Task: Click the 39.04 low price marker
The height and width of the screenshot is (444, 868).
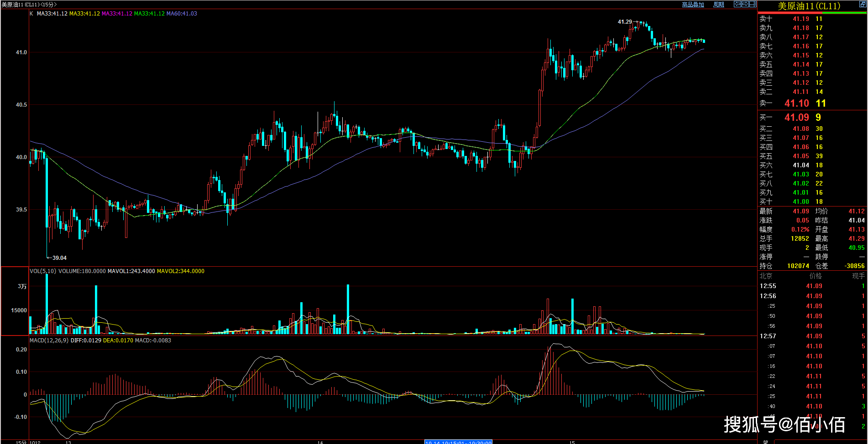Action: point(59,258)
